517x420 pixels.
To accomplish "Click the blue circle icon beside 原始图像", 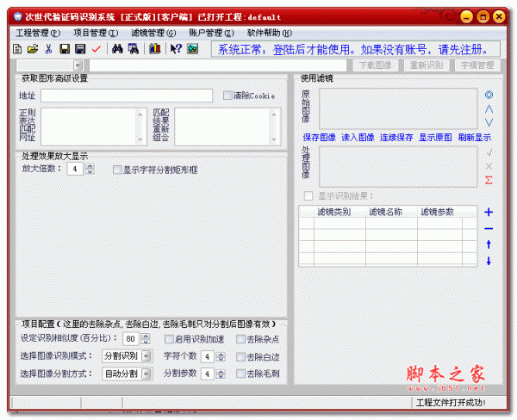I will pos(489,95).
